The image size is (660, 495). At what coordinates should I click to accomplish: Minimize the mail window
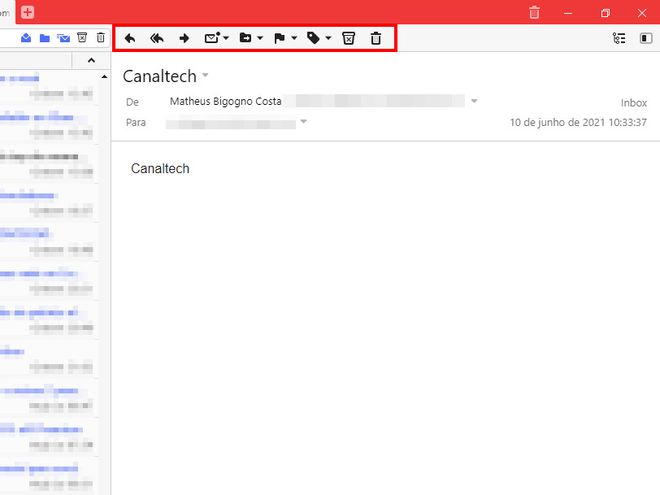coord(568,13)
